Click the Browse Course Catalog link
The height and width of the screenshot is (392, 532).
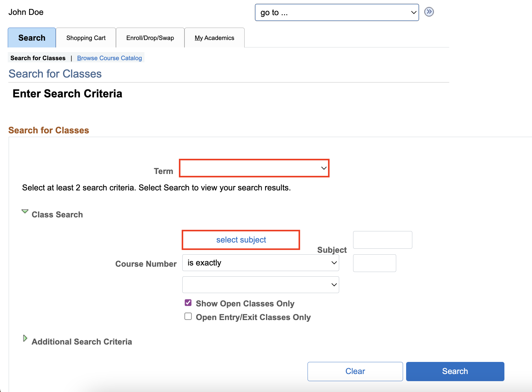tap(109, 58)
